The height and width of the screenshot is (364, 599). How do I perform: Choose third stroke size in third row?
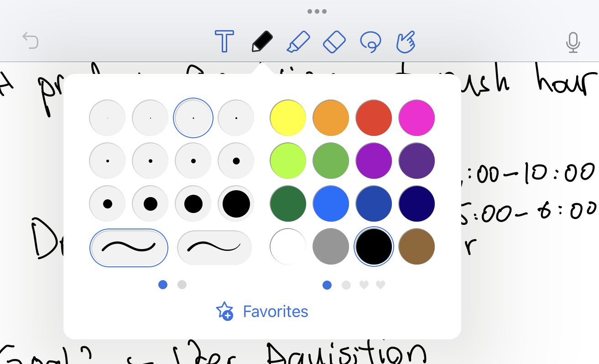click(x=193, y=204)
